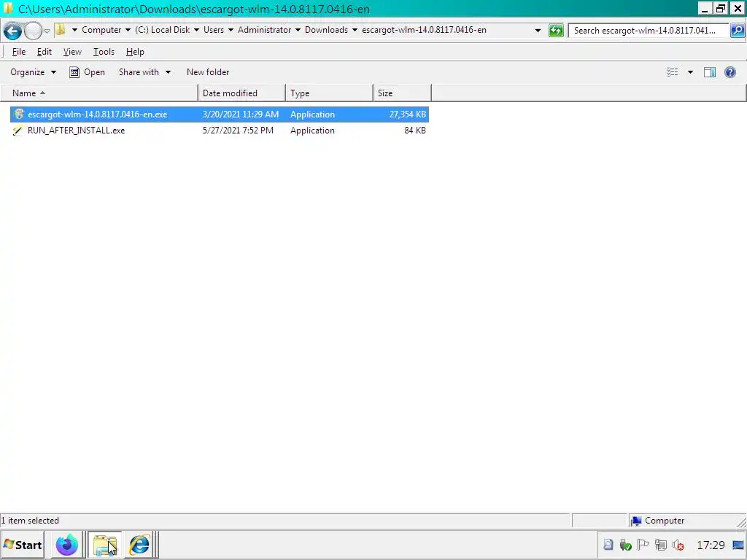Click the Action Center flag tray icon

point(643,545)
